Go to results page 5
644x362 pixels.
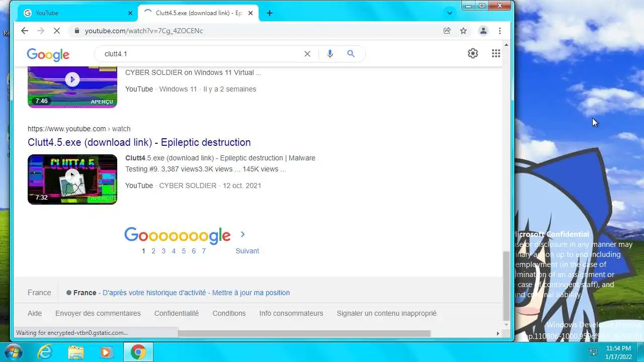tap(184, 251)
